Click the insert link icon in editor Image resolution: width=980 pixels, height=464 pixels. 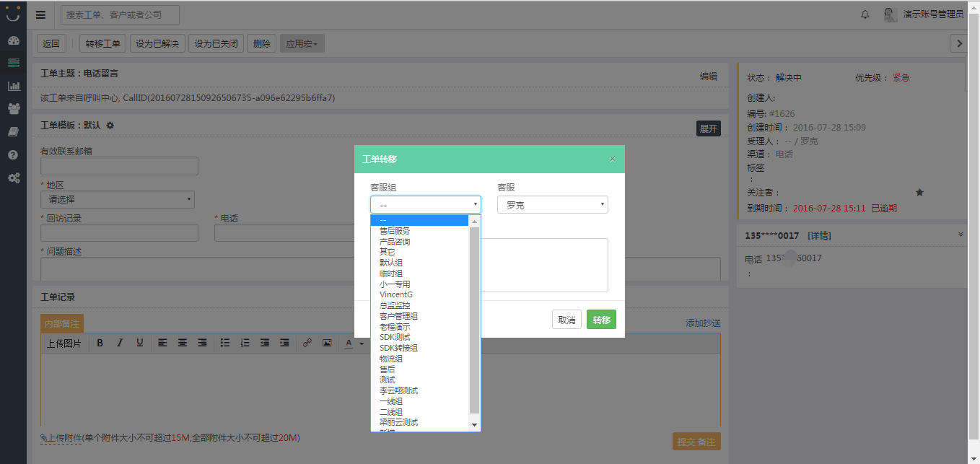coord(307,343)
